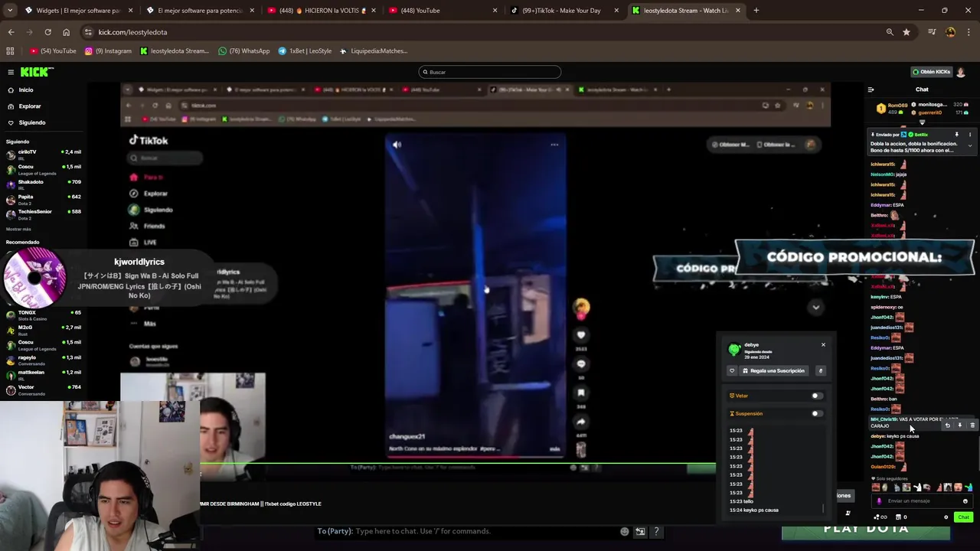980x551 pixels.
Task: Open Shakadoto channel in the sidebar
Action: (x=44, y=184)
